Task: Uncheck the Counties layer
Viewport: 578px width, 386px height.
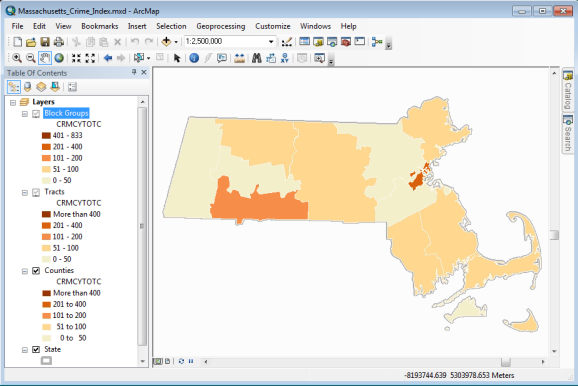Action: coord(36,271)
